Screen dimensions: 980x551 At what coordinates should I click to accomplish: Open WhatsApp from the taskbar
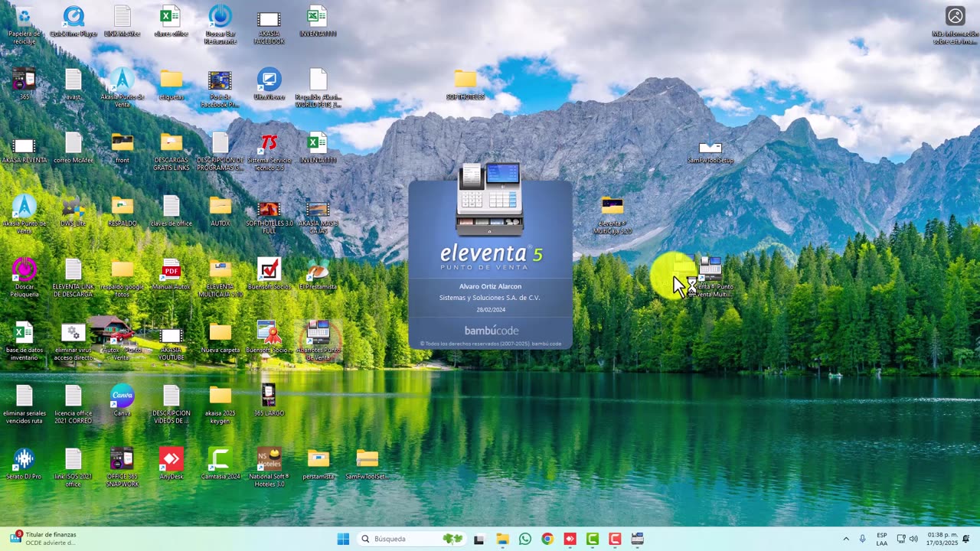[524, 539]
